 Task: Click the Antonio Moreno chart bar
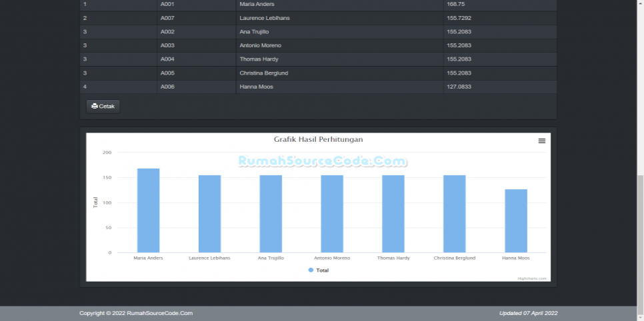[x=332, y=214]
